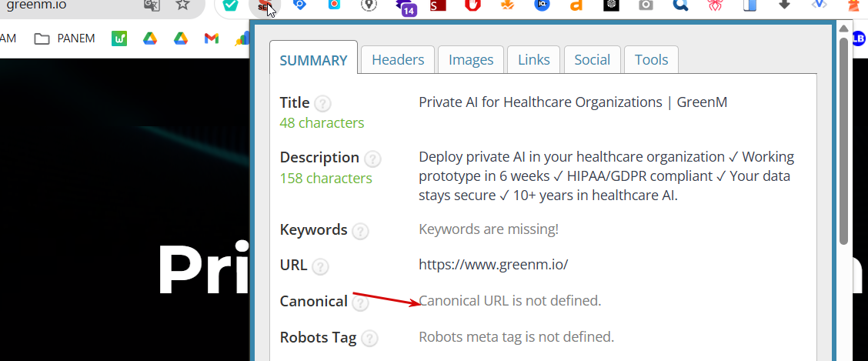
Task: Switch to the Headers tab
Action: click(398, 59)
